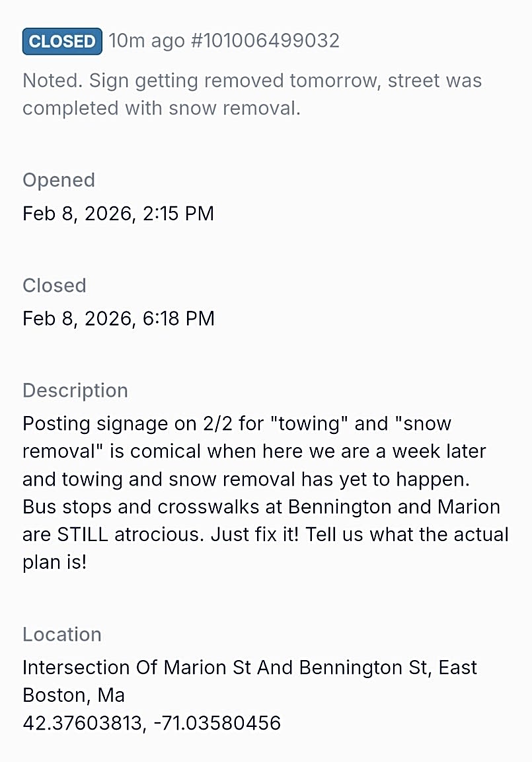Click the Location heading

(x=62, y=634)
